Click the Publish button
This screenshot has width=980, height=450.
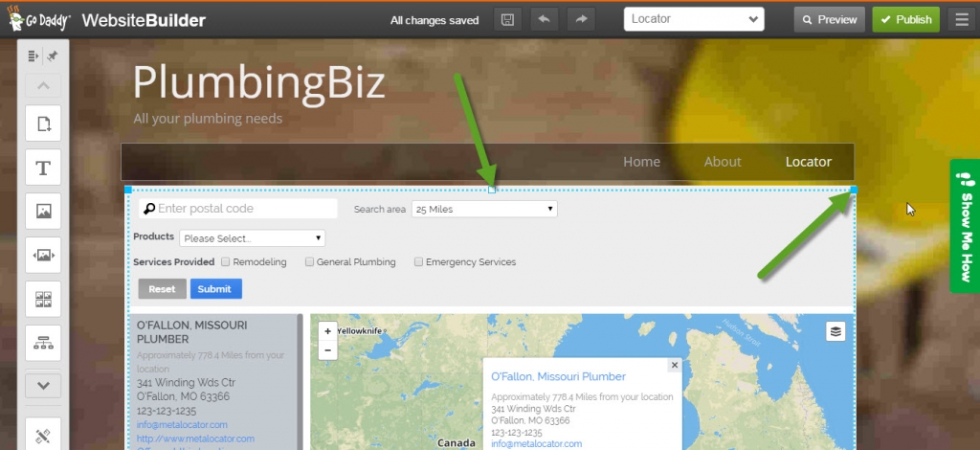click(x=905, y=19)
